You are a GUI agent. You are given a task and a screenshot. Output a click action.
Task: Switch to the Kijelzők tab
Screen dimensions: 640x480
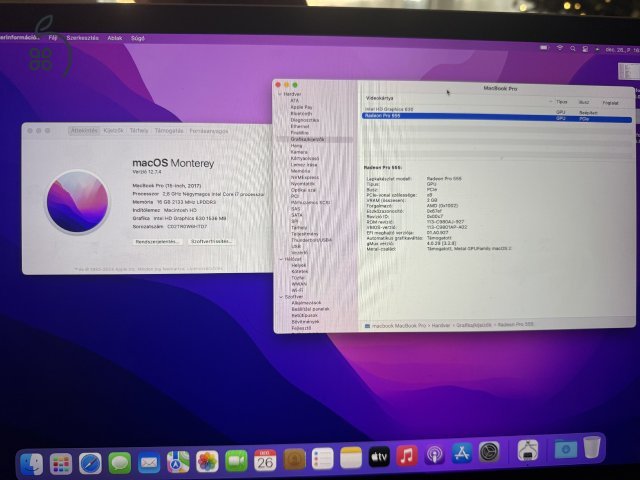pos(113,131)
